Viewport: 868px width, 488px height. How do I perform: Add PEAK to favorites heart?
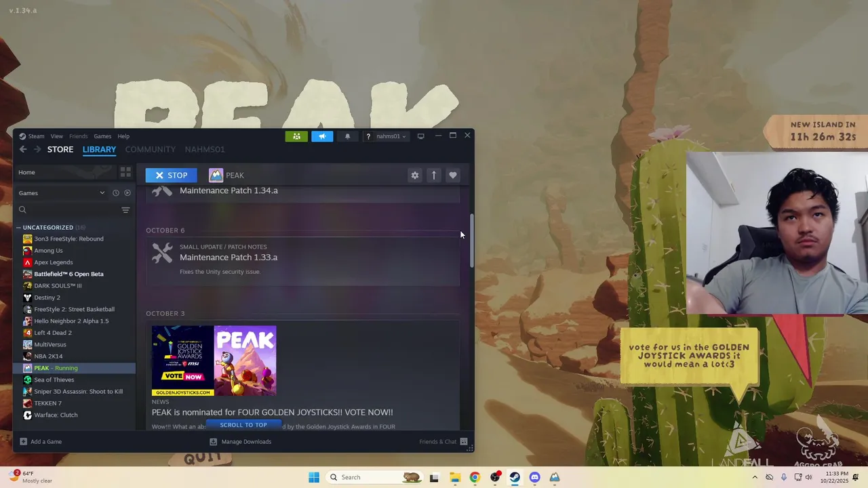453,176
